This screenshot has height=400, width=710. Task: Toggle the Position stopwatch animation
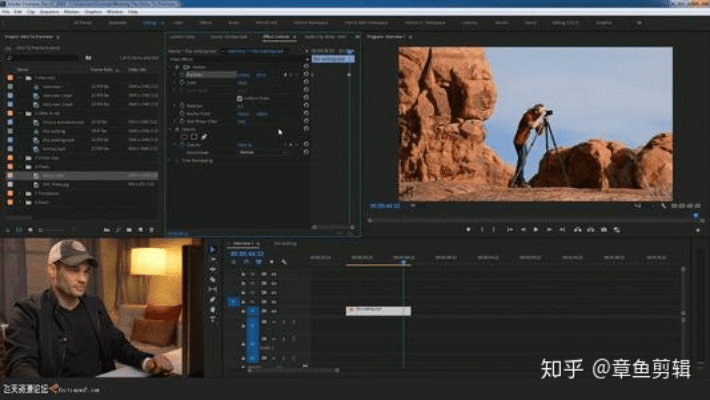184,74
